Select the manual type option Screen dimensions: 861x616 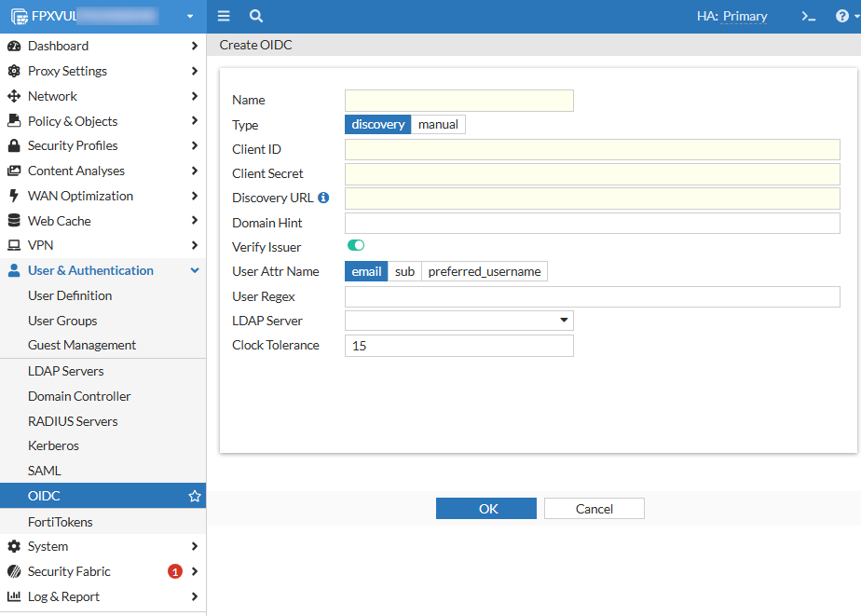438,125
